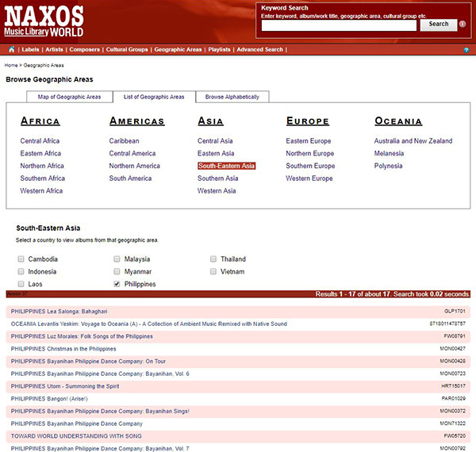The height and width of the screenshot is (452, 476).
Task: Check the Cambodia checkbox
Action: tap(21, 259)
